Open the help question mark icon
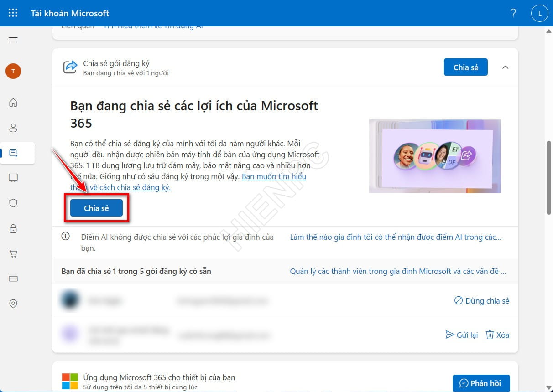This screenshot has height=392, width=553. click(x=513, y=13)
